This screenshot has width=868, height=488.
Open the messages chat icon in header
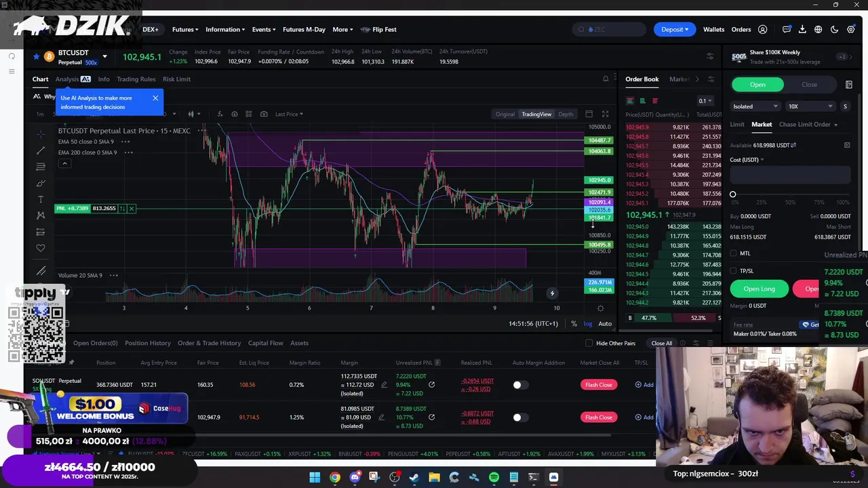tap(787, 29)
